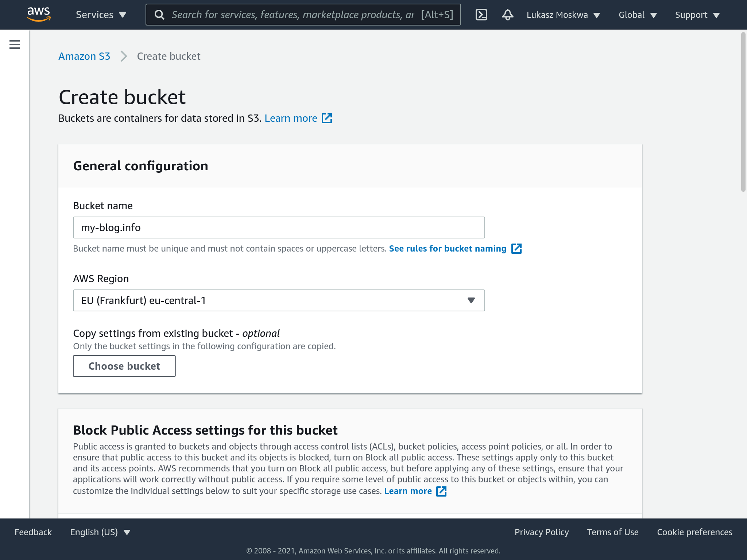Open English (US) language selector
Viewport: 747px width, 560px height.
coord(100,532)
